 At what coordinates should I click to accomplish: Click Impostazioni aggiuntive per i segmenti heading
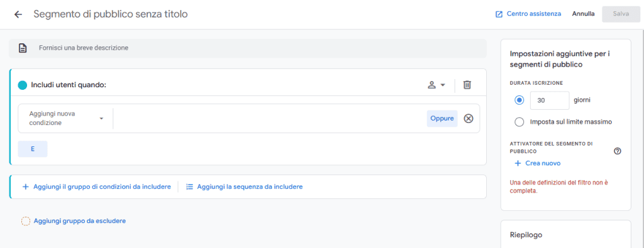tap(560, 59)
